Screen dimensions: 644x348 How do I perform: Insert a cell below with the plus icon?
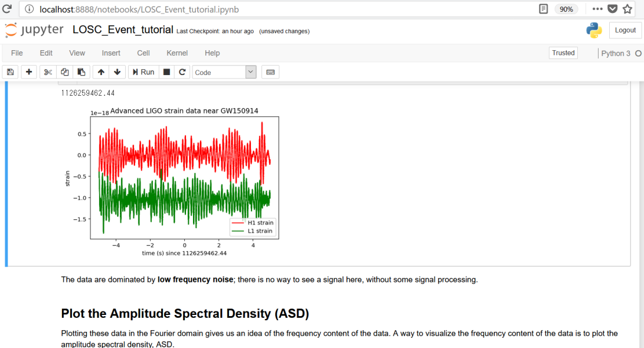tap(28, 72)
